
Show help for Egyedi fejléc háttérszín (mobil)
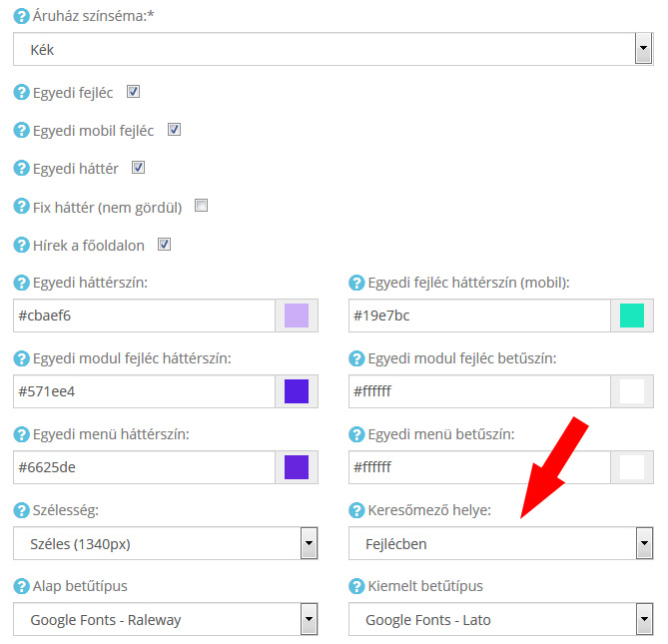(356, 283)
